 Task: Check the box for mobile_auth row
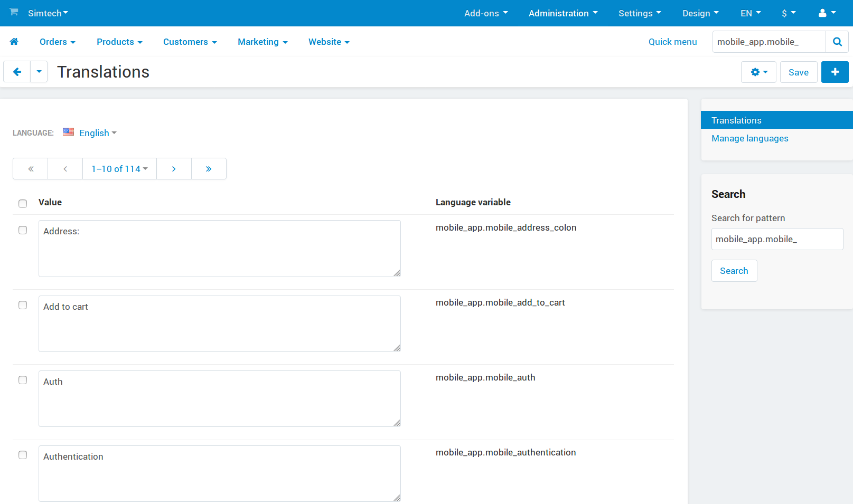(x=23, y=380)
